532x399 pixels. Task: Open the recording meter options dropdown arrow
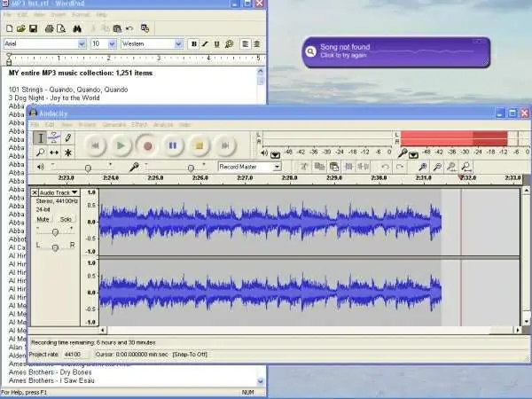tap(413, 155)
